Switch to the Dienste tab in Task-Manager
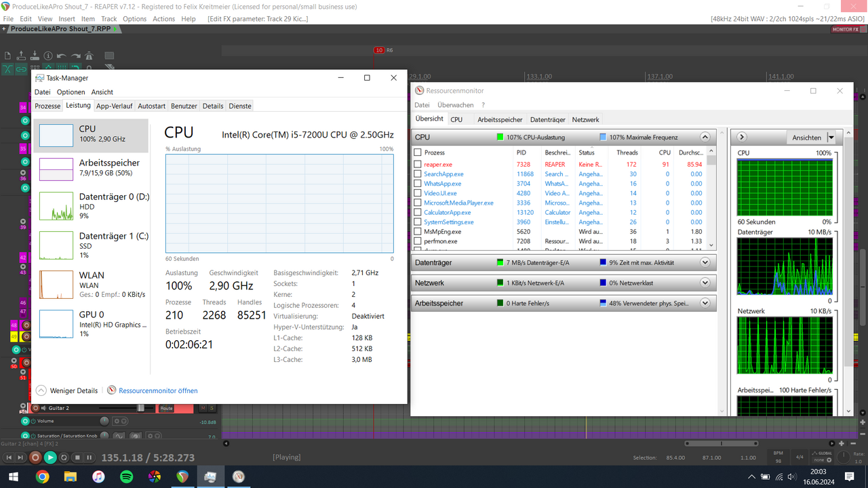 tap(240, 106)
